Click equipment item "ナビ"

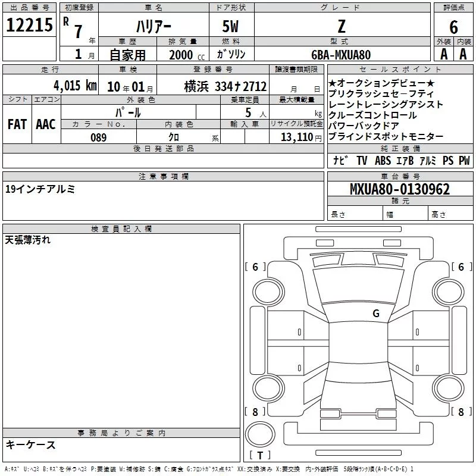click(x=340, y=160)
